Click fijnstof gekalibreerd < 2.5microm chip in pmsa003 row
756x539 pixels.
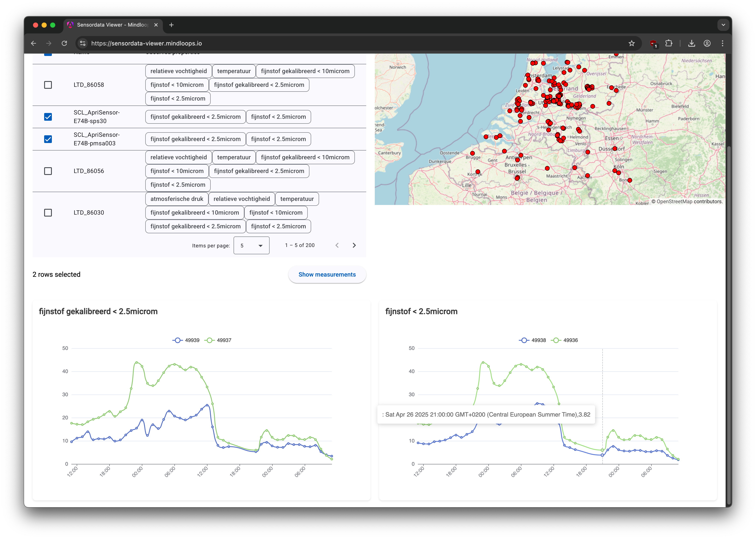tap(195, 139)
